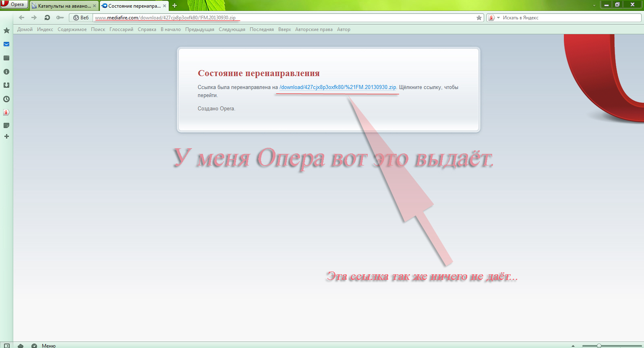The height and width of the screenshot is (348, 644).
Task: Click the Создано Opera. text
Action: pyautogui.click(x=216, y=109)
